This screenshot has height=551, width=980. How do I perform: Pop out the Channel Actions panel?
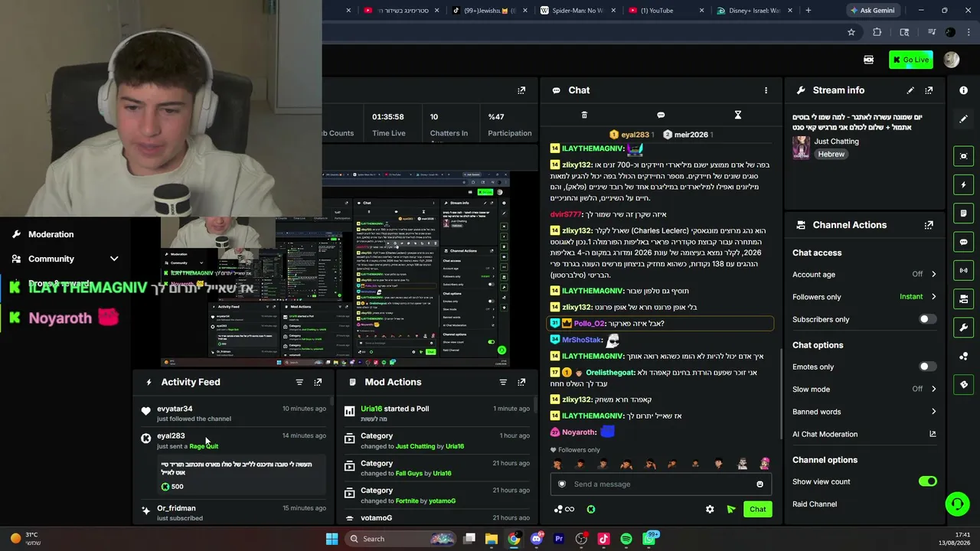929,225
